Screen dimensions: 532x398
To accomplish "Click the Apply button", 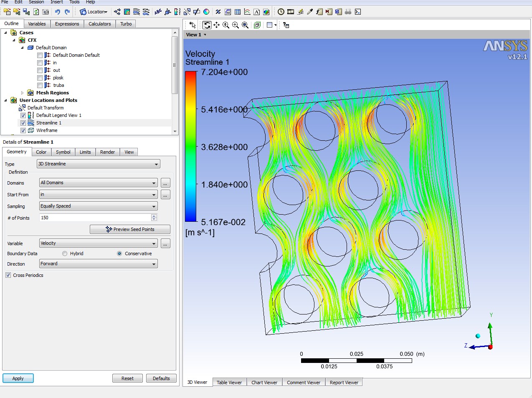I will [x=18, y=378].
